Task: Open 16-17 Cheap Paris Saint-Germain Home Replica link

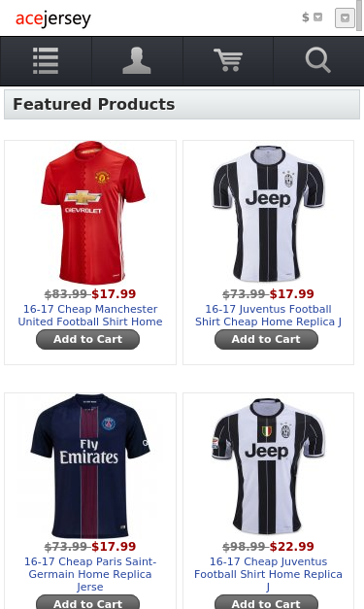Action: 90,574
